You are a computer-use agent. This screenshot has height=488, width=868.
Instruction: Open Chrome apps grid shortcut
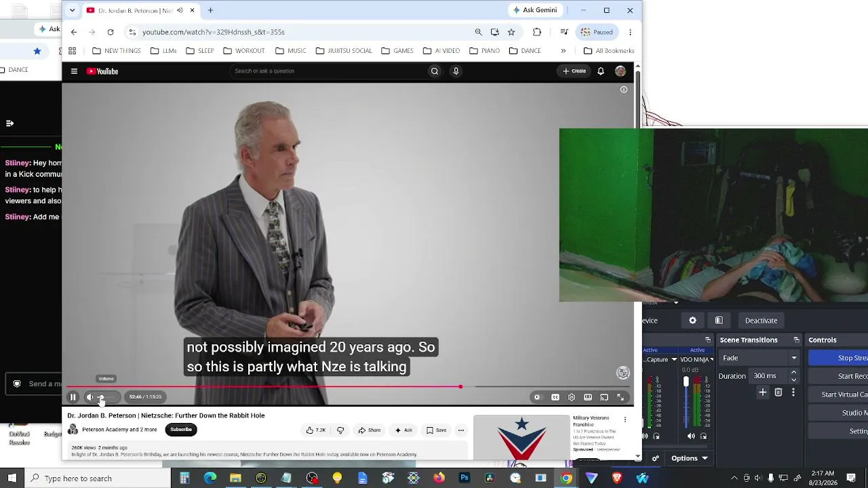73,51
